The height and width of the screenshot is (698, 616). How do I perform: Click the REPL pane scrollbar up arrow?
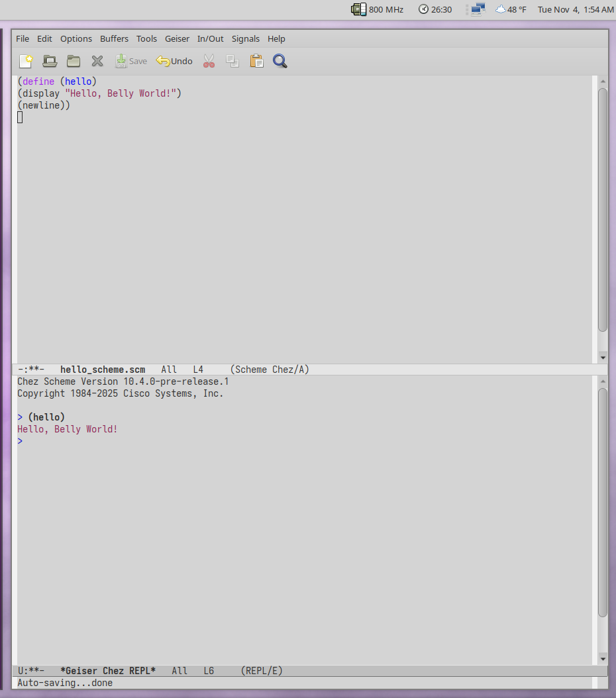603,381
